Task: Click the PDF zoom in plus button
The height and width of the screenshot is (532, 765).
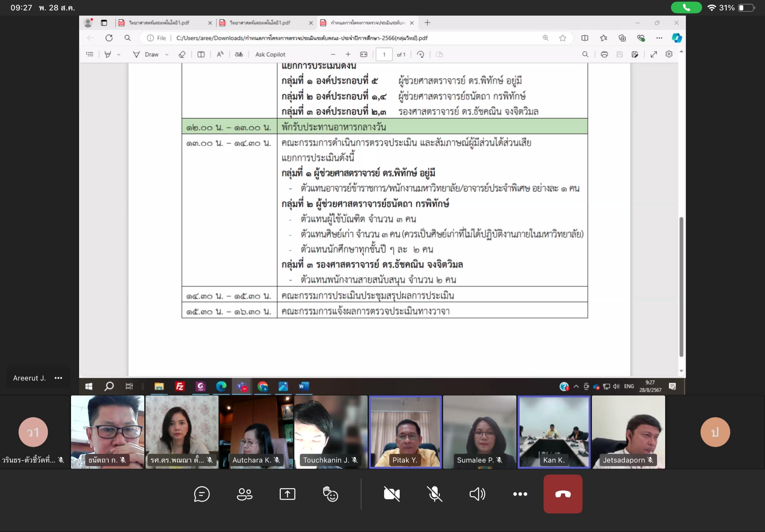Action: coord(348,55)
